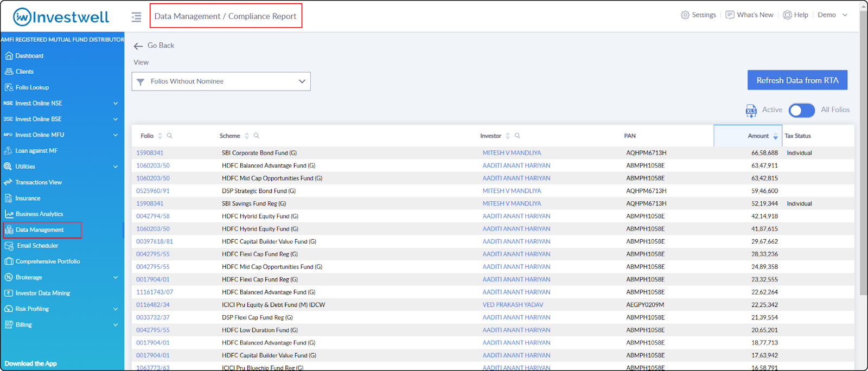Image resolution: width=868 pixels, height=371 pixels.
Task: Click the Comprehensive Portfolio icon
Action: pyautogui.click(x=9, y=261)
